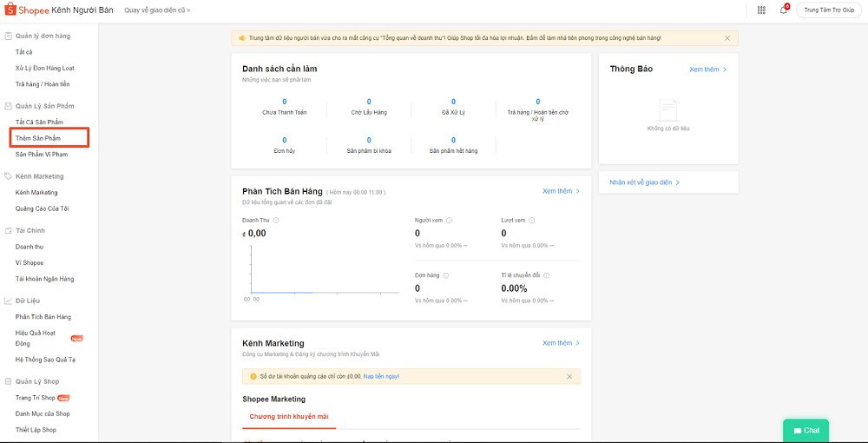Click Trung Tâm Trợ Giúp button

pyautogui.click(x=829, y=10)
